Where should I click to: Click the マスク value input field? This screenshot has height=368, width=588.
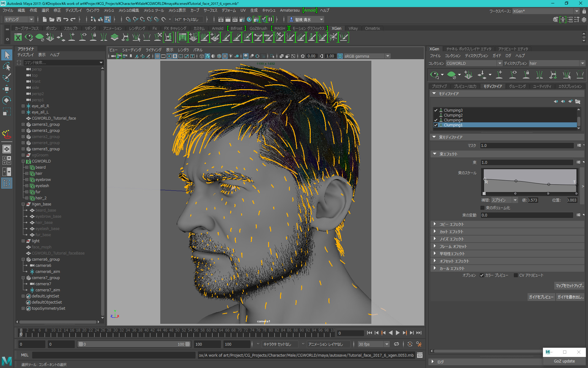click(x=526, y=145)
